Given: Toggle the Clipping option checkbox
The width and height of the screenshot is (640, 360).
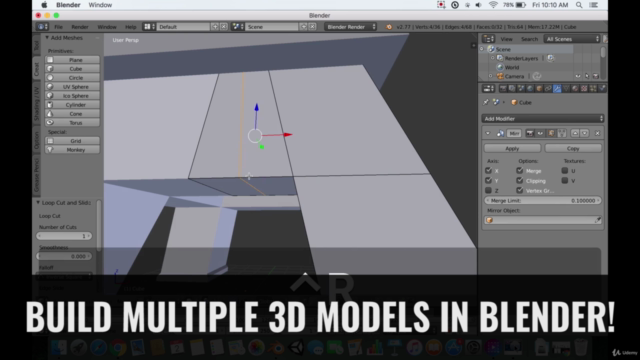Looking at the screenshot, I should point(520,180).
